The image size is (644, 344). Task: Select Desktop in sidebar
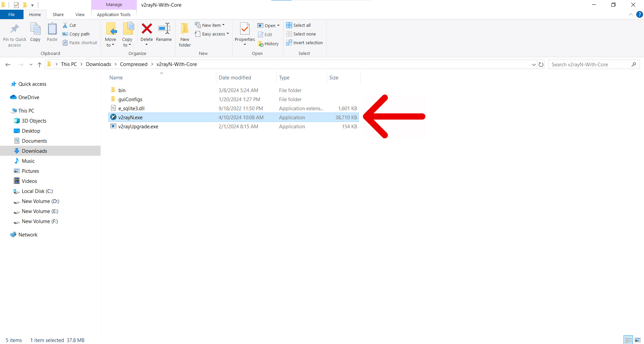pyautogui.click(x=31, y=131)
